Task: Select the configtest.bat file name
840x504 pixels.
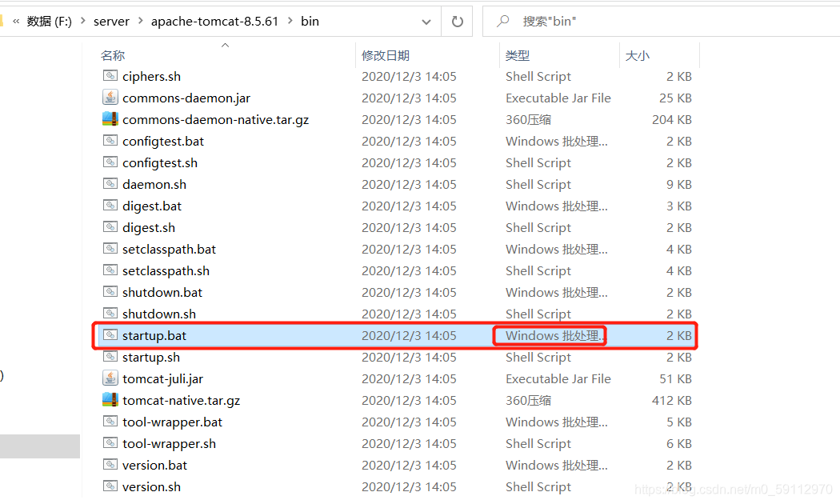Action: click(163, 142)
